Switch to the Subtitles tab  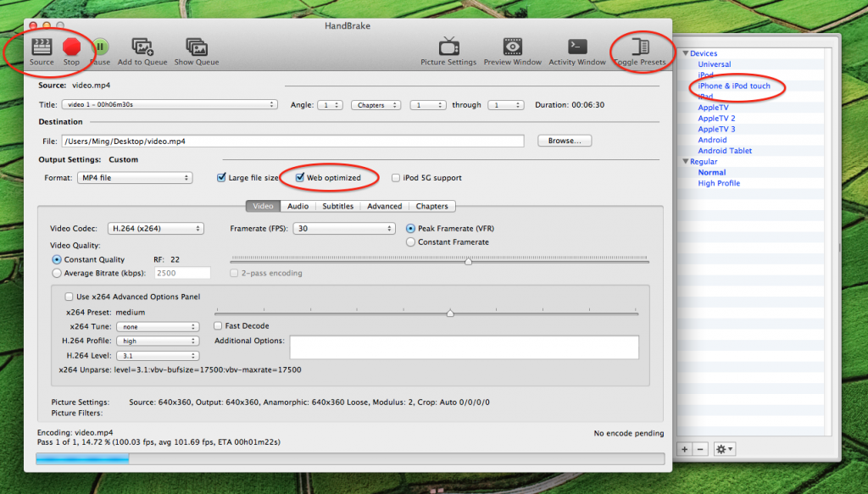(337, 206)
